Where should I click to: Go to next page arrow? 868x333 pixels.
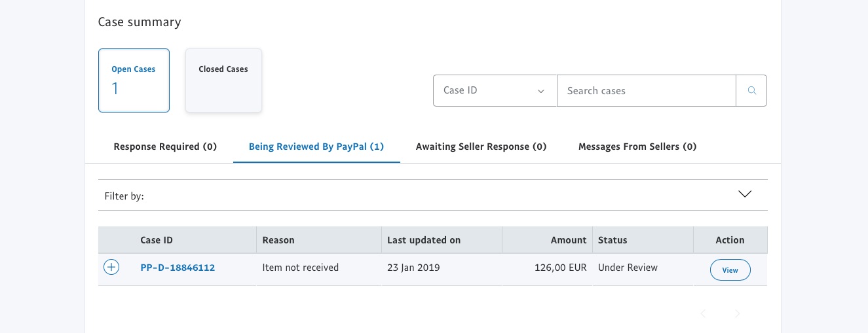(x=737, y=314)
